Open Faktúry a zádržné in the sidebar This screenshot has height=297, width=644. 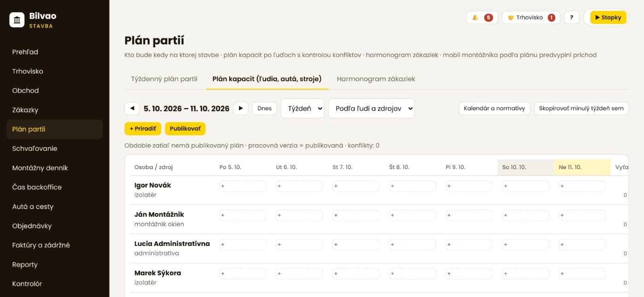[55, 245]
